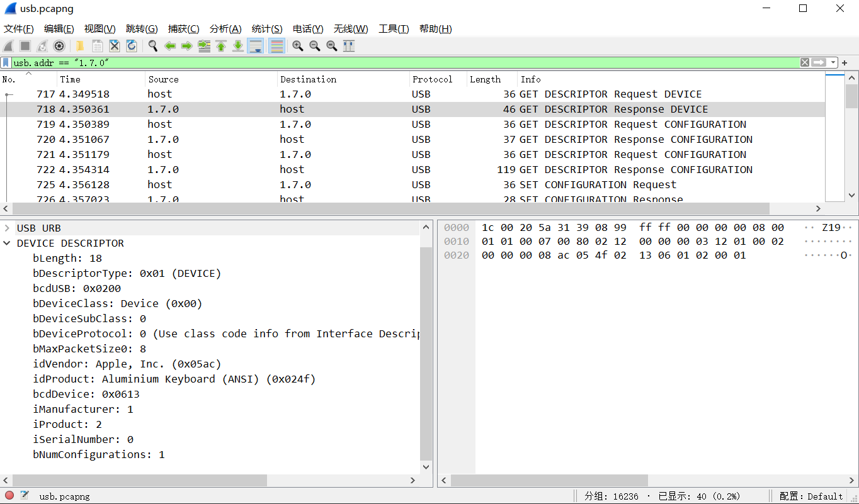Click the filter bookmark icon
The image size is (859, 504).
(6, 62)
